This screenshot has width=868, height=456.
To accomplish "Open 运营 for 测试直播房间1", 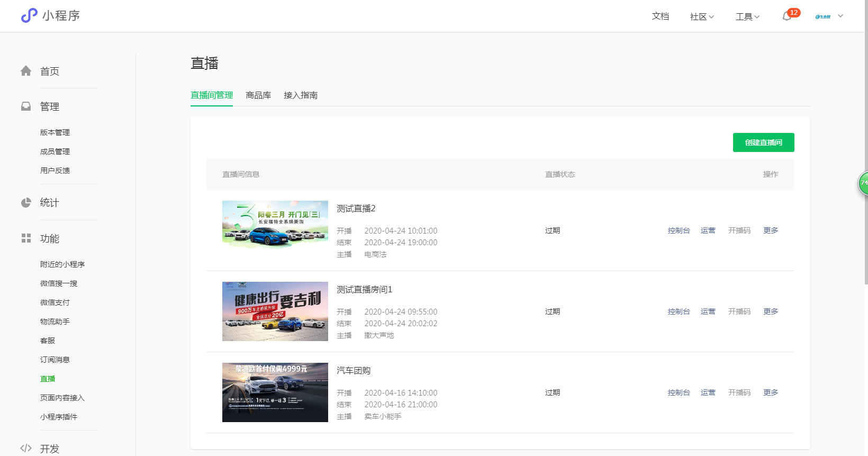I will (x=708, y=311).
